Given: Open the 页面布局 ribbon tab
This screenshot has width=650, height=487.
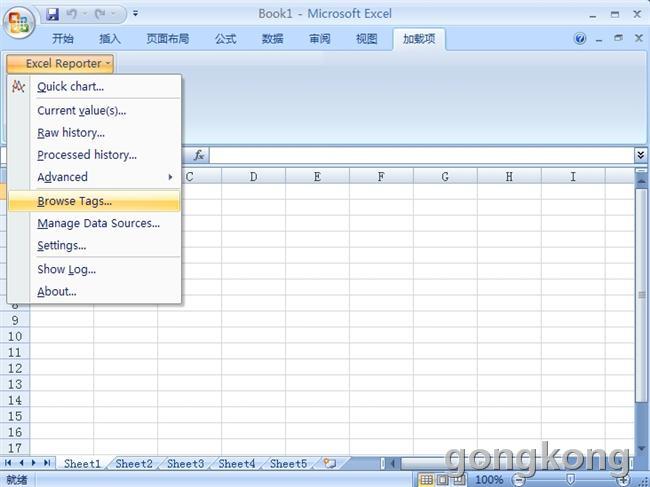Looking at the screenshot, I should click(167, 39).
